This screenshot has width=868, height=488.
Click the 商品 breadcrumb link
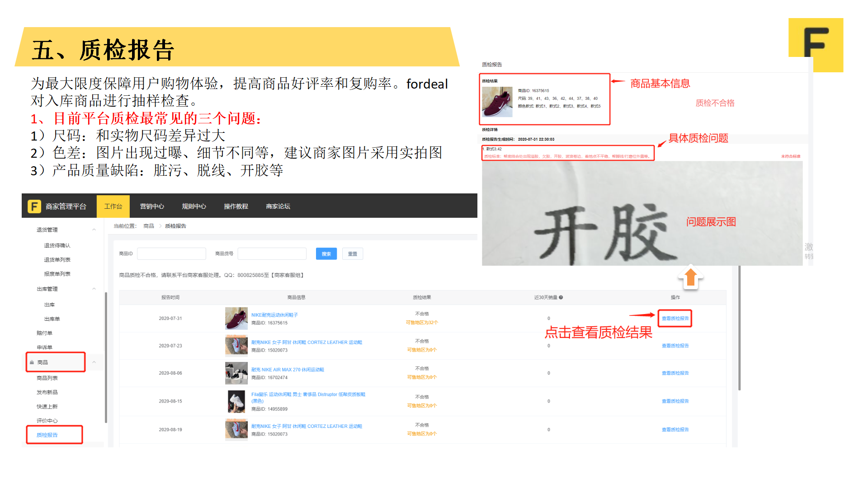point(149,226)
